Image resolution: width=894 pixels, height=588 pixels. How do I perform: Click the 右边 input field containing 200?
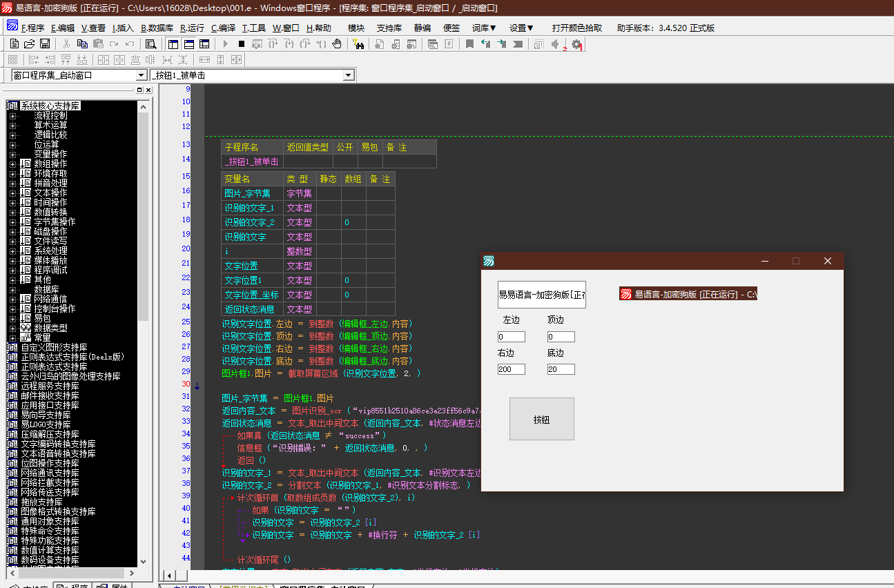click(511, 369)
